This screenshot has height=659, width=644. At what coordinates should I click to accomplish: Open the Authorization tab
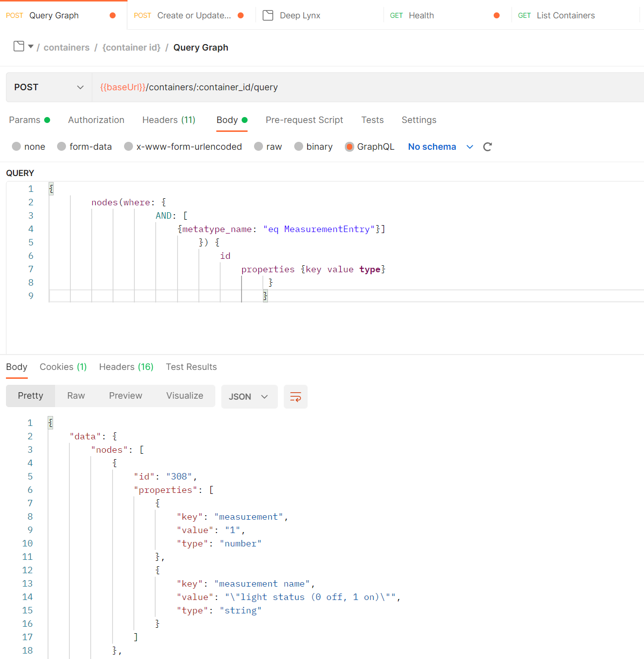click(x=96, y=120)
